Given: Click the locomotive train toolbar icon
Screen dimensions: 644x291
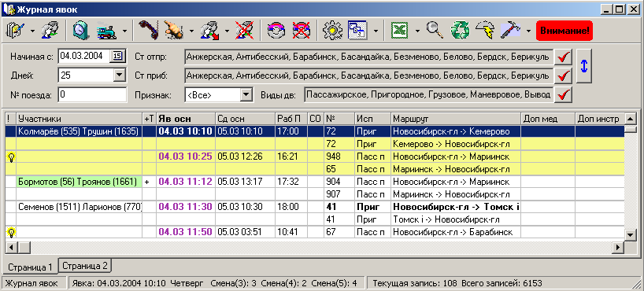Looking at the screenshot, I should (x=107, y=31).
